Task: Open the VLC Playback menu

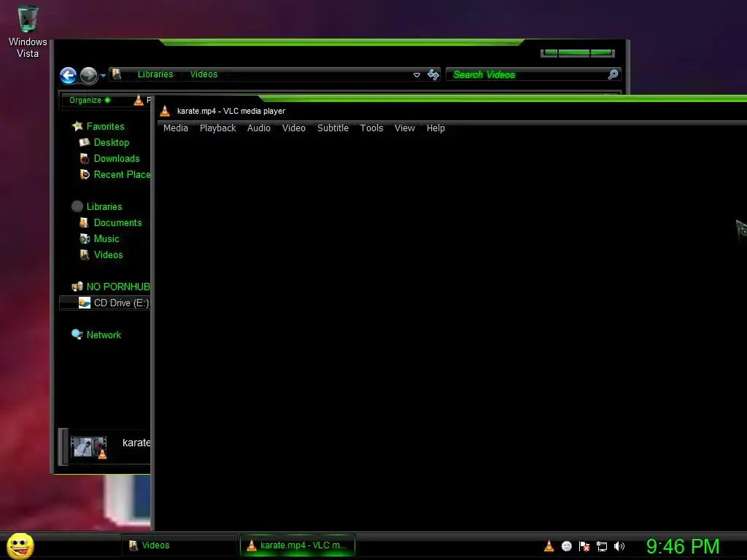Action: (217, 128)
